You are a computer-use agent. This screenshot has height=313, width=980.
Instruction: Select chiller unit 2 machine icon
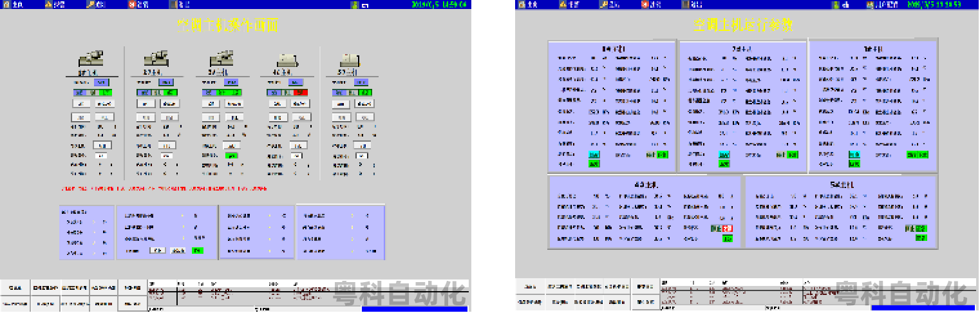(x=156, y=58)
